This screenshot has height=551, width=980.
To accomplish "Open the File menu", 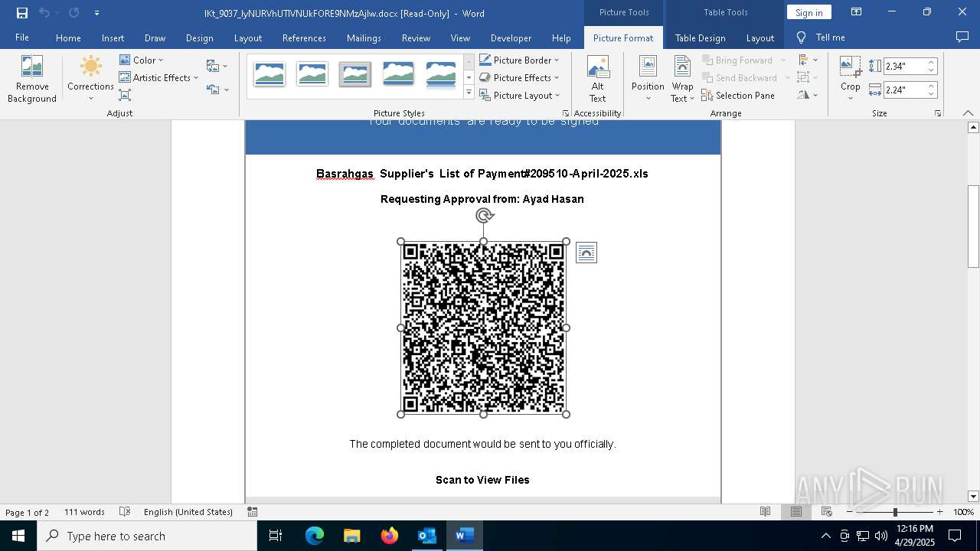I will (x=22, y=37).
